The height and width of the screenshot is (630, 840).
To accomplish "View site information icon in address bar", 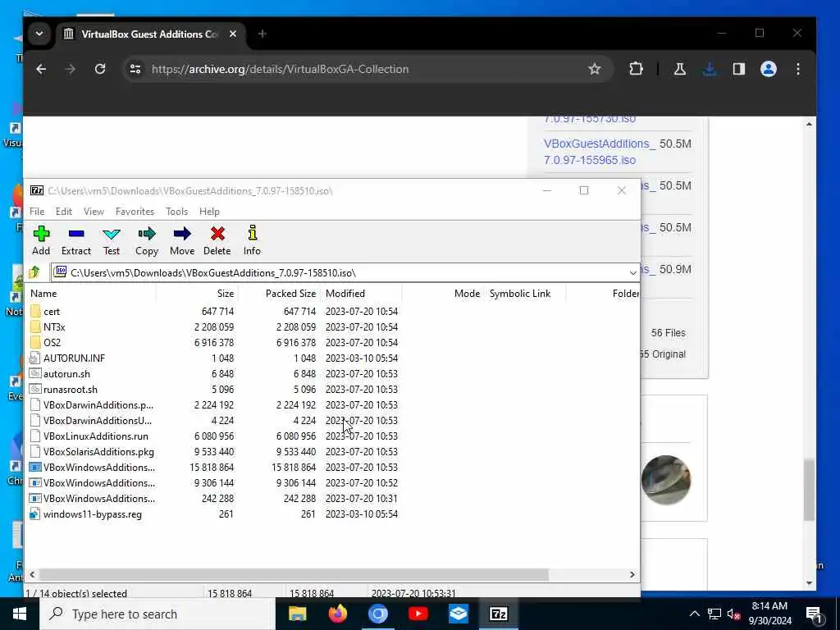I will coord(135,69).
